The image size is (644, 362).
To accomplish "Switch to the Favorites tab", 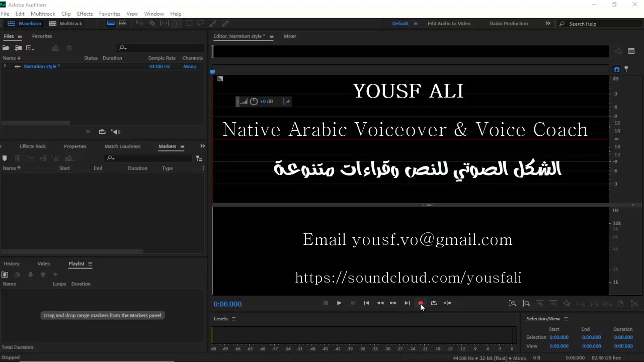I will [x=42, y=36].
